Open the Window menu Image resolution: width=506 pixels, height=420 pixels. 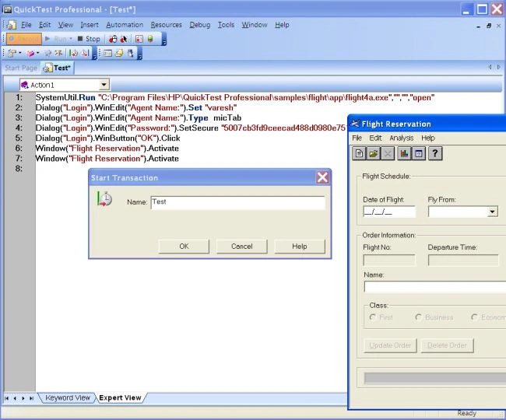pos(255,25)
